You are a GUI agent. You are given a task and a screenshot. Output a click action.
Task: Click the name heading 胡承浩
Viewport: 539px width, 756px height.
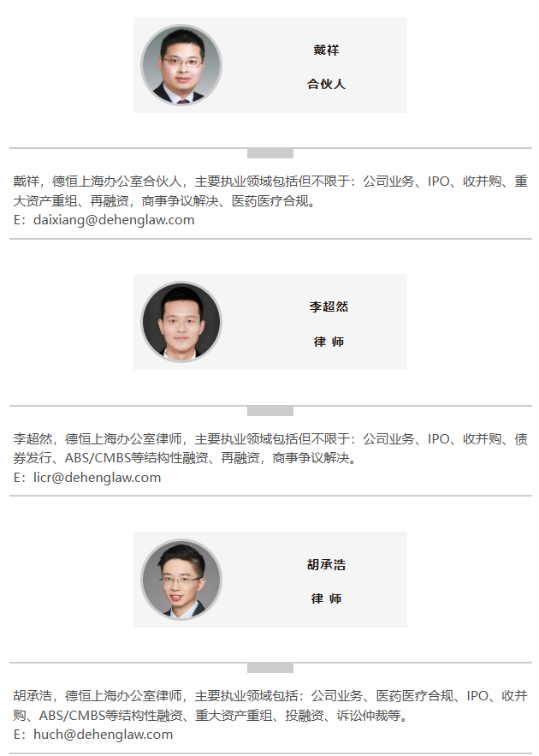point(326,564)
